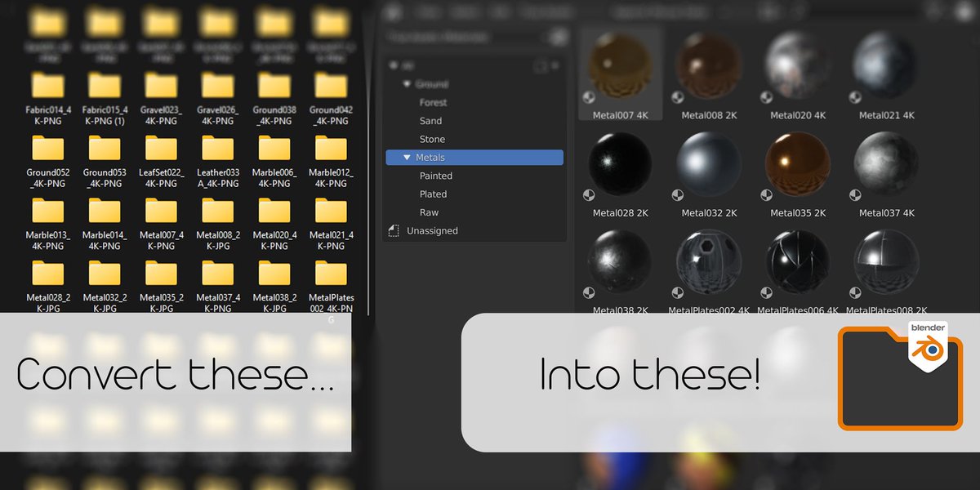Select the Plated catalog
The height and width of the screenshot is (490, 980).
(x=432, y=194)
